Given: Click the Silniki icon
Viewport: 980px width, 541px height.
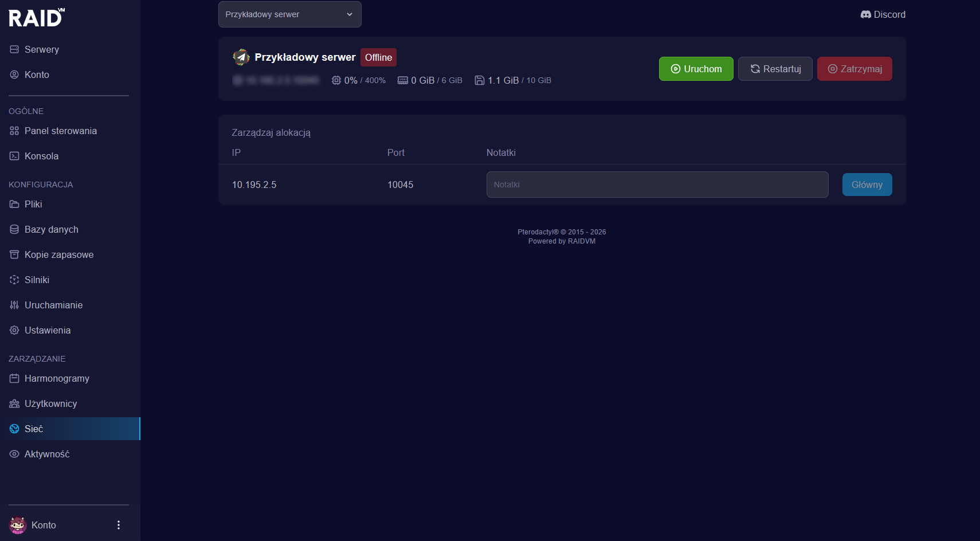Looking at the screenshot, I should (x=14, y=280).
